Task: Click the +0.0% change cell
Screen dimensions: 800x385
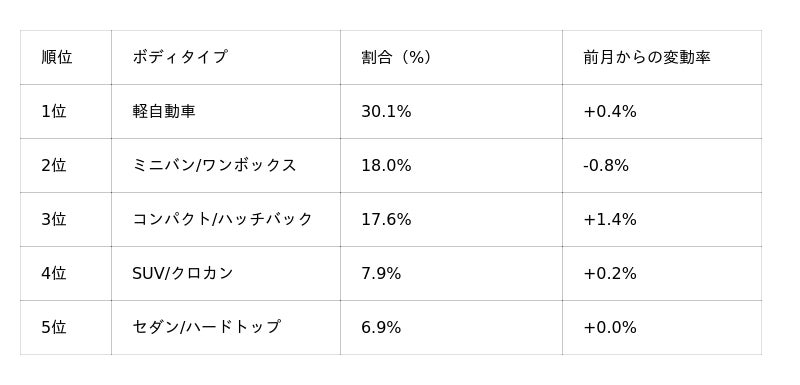Action: click(662, 327)
